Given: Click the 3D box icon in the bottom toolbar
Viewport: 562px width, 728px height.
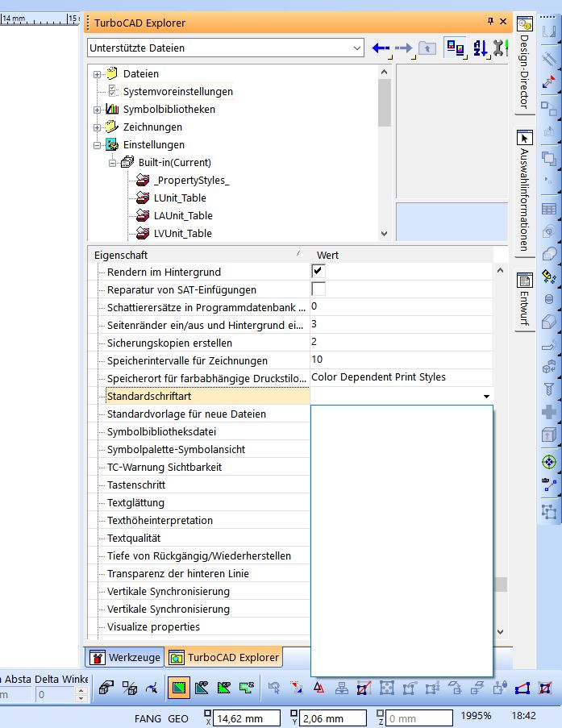Looking at the screenshot, I should (106, 688).
